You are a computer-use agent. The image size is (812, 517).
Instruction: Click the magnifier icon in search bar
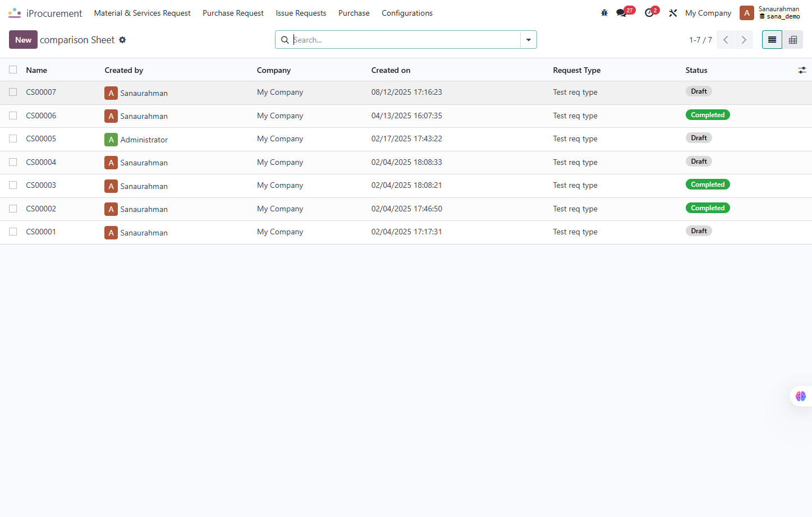pos(285,40)
